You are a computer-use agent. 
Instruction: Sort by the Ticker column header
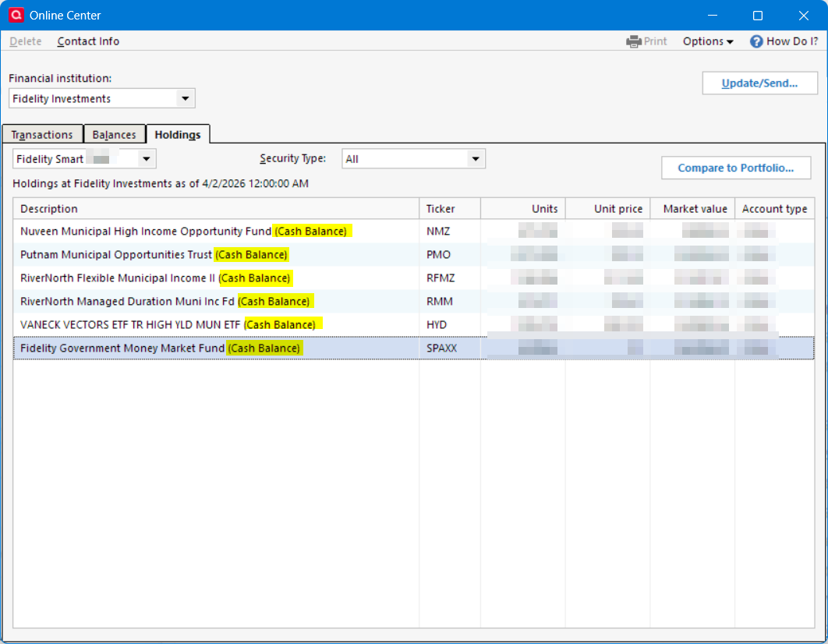point(449,209)
